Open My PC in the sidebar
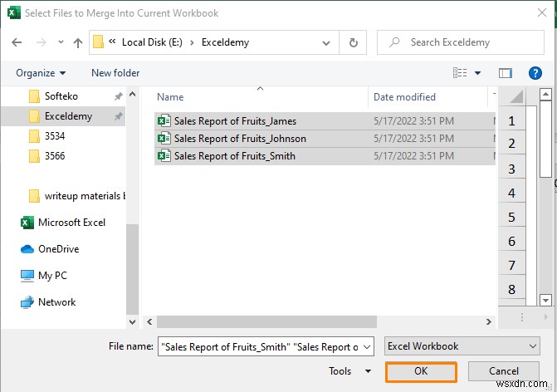The width and height of the screenshot is (557, 392). (54, 276)
